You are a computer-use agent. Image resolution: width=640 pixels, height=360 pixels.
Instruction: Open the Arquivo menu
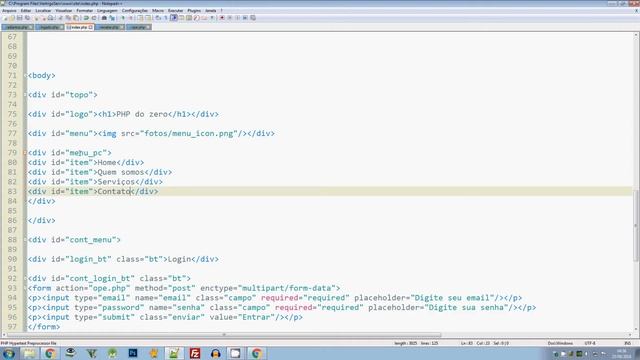[9, 11]
